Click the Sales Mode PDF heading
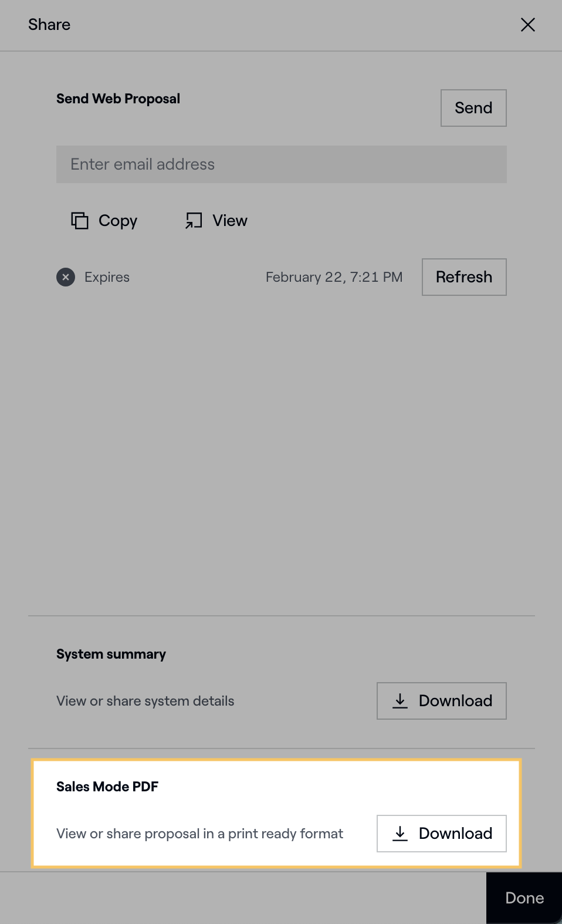The height and width of the screenshot is (924, 562). (x=107, y=787)
